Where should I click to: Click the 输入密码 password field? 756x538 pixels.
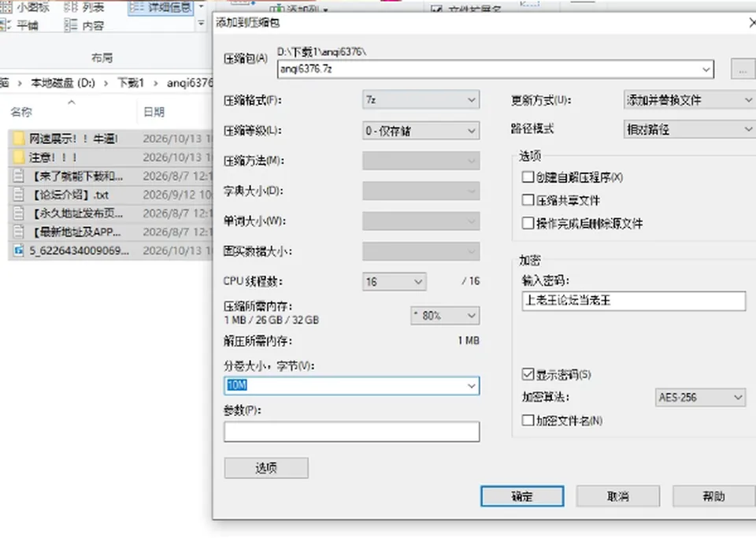633,301
